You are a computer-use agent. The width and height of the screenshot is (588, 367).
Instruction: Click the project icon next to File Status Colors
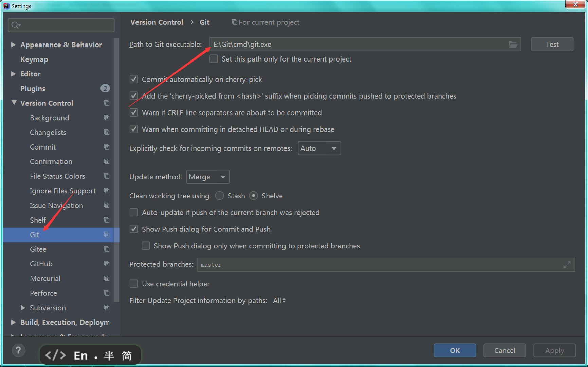(107, 176)
